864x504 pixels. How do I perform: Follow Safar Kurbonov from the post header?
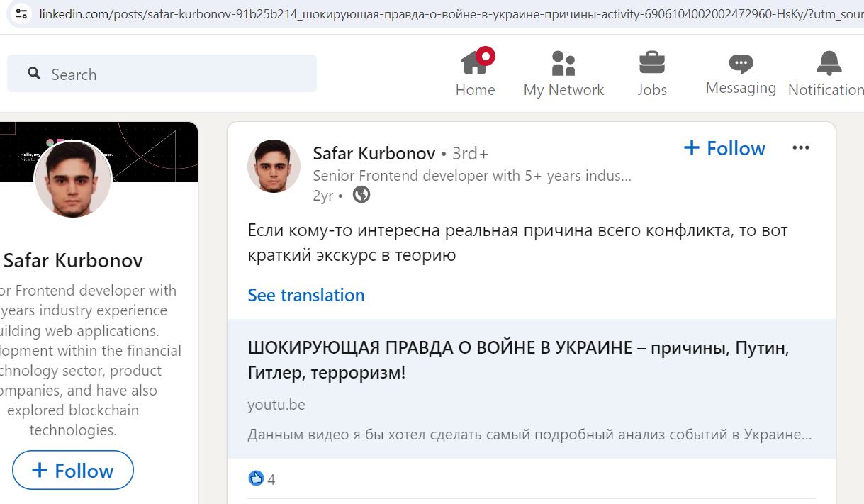click(724, 148)
